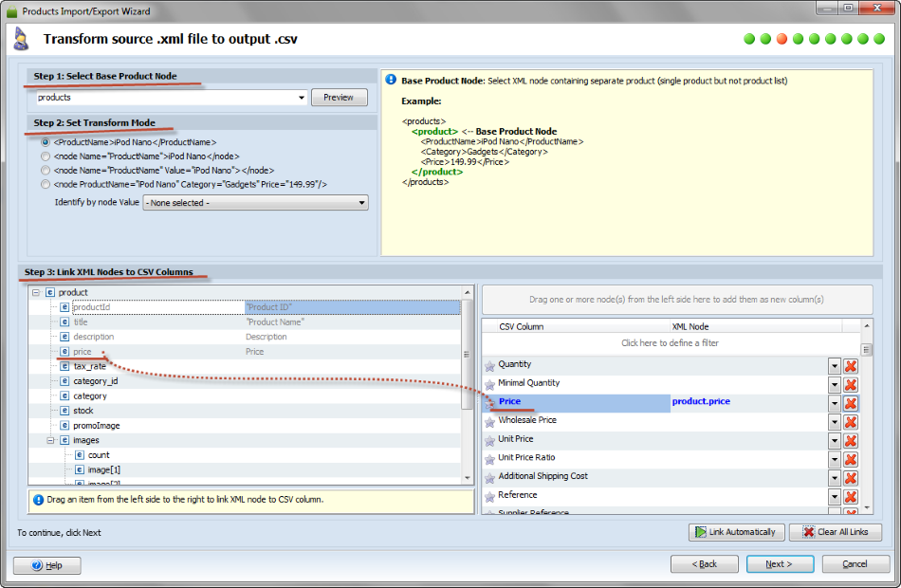Click the star icon beside Unit Price Ratio
Screen dimensions: 901x588
(x=489, y=459)
